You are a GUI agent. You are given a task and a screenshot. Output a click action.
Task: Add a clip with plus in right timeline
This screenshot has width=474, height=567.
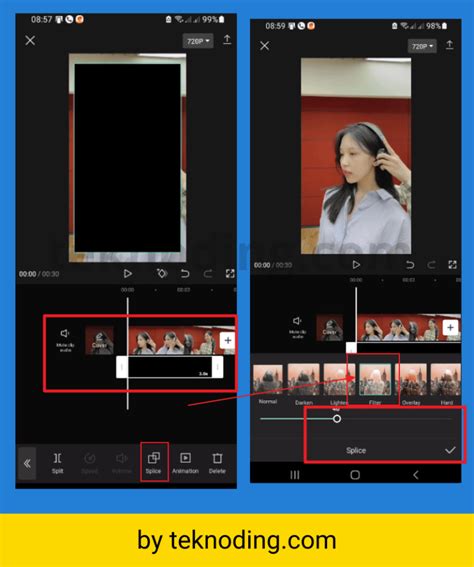click(x=450, y=328)
